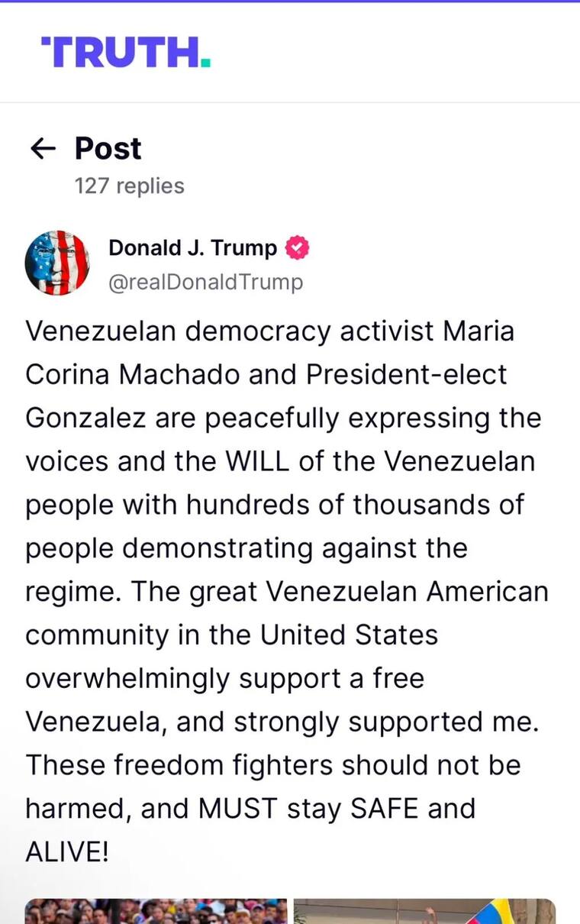The width and height of the screenshot is (580, 924).
Task: Click the final word ALIVE!
Action: 67,852
